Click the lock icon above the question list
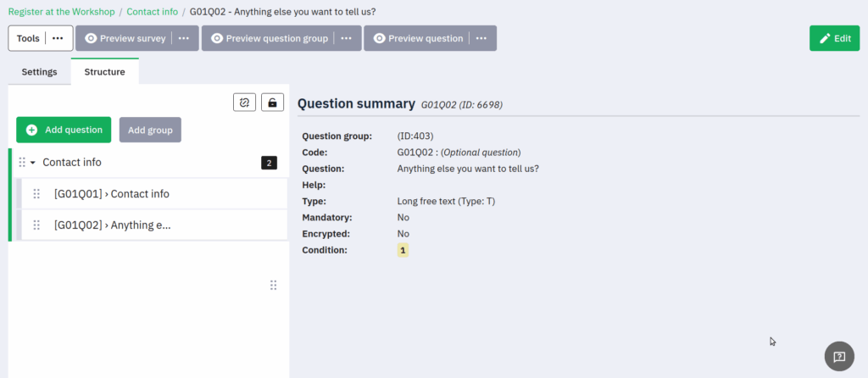The height and width of the screenshot is (378, 868). coord(272,103)
